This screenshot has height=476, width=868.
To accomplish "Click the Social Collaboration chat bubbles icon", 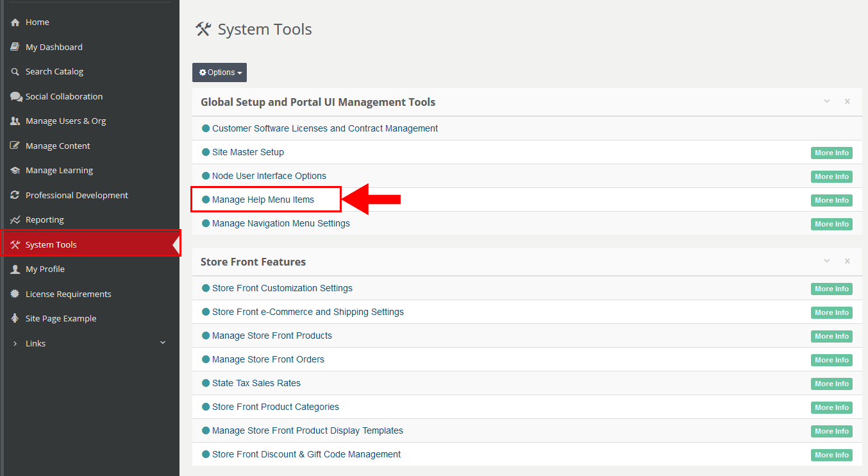I will coord(14,96).
